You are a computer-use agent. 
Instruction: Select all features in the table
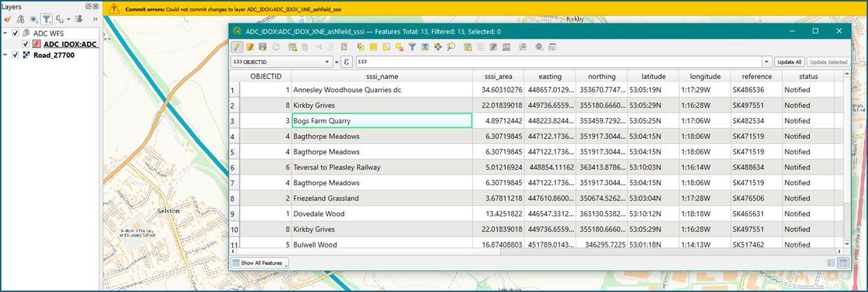pos(373,47)
